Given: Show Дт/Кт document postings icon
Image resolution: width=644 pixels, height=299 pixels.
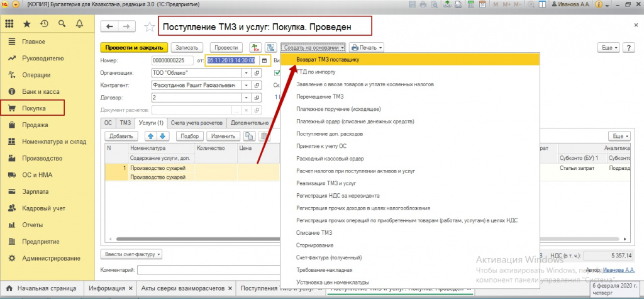Looking at the screenshot, I should coord(255,48).
